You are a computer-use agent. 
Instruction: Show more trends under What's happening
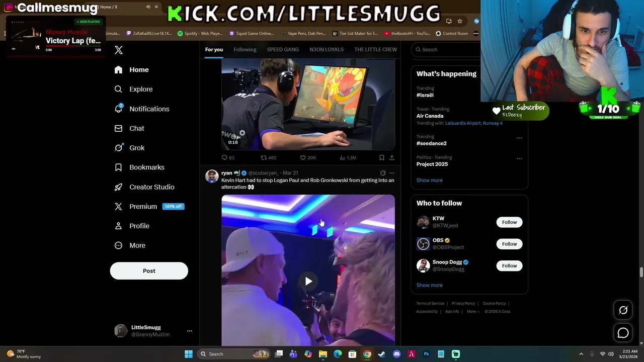429,180
